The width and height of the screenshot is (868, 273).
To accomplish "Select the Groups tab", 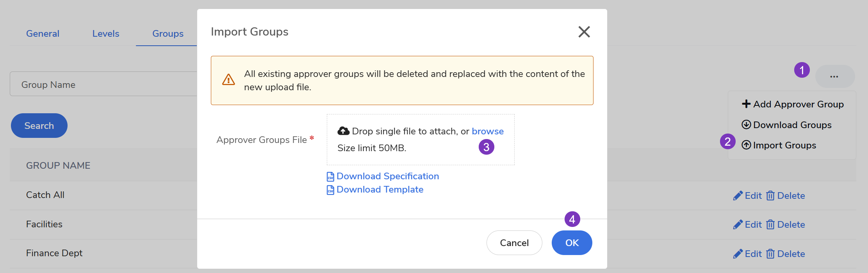I will pyautogui.click(x=168, y=34).
